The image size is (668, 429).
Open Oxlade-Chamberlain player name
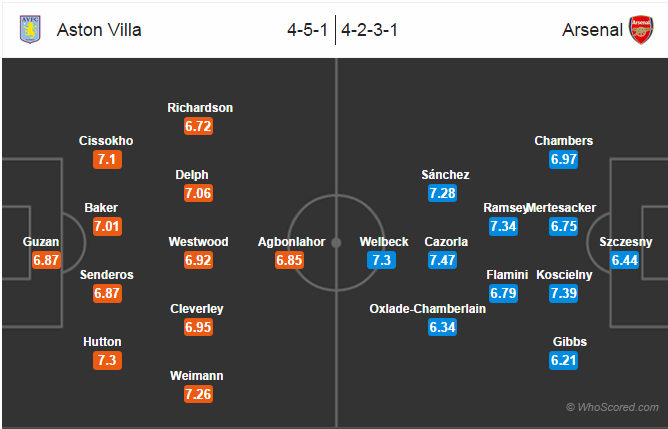coord(427,308)
